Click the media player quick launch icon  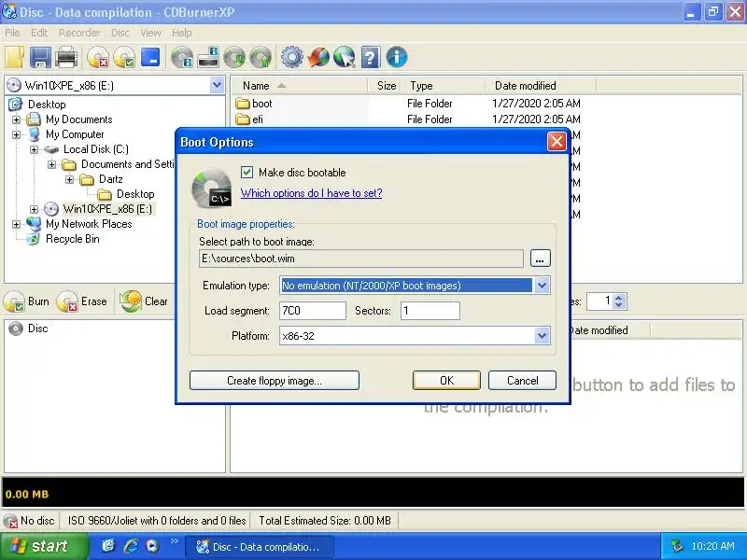pyautogui.click(x=152, y=546)
